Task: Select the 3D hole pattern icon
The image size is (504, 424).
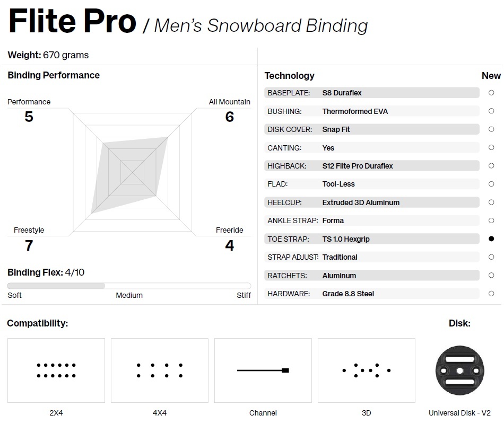Action: [367, 370]
